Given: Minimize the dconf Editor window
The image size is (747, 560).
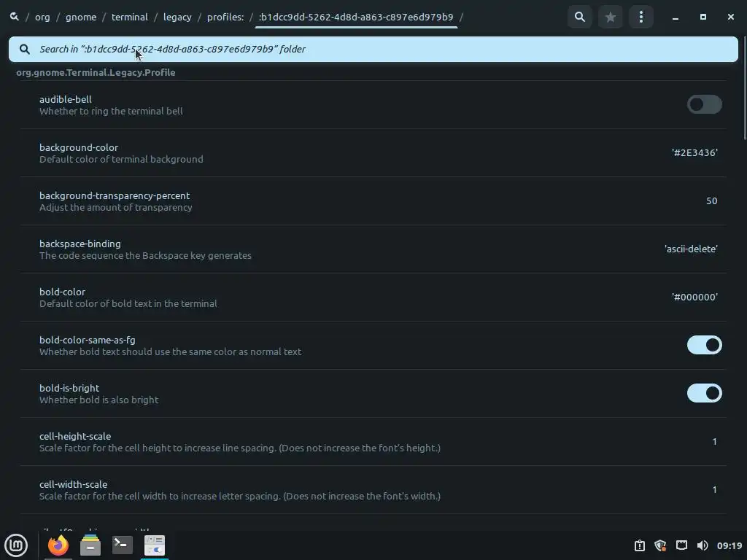Looking at the screenshot, I should [675, 17].
